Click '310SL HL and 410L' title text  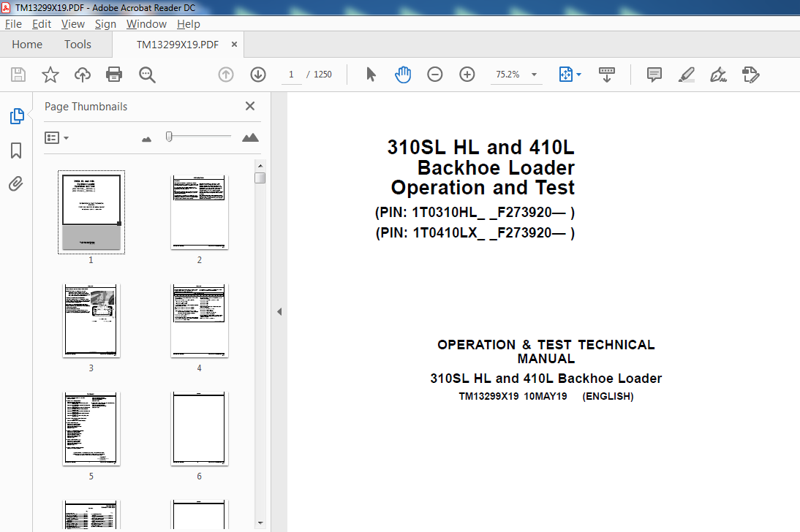click(480, 148)
